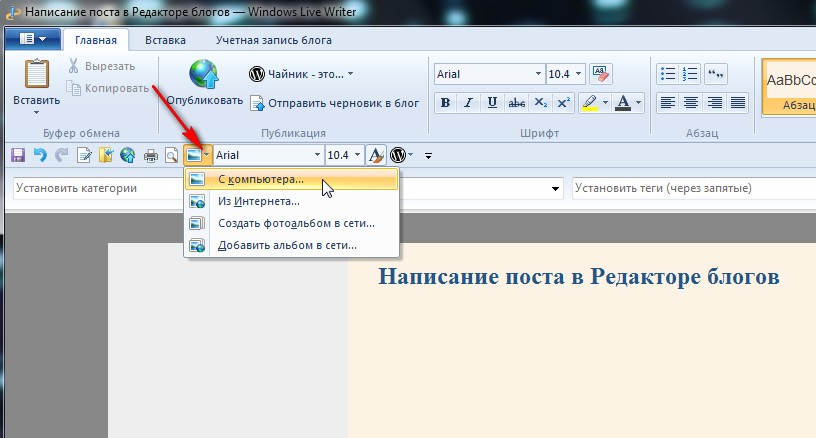Toggle Italic formatting in the ribbon
The image size is (816, 438).
click(468, 102)
